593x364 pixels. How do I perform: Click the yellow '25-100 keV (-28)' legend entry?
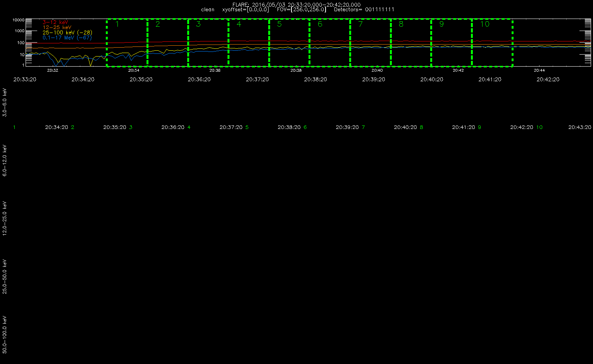click(67, 33)
